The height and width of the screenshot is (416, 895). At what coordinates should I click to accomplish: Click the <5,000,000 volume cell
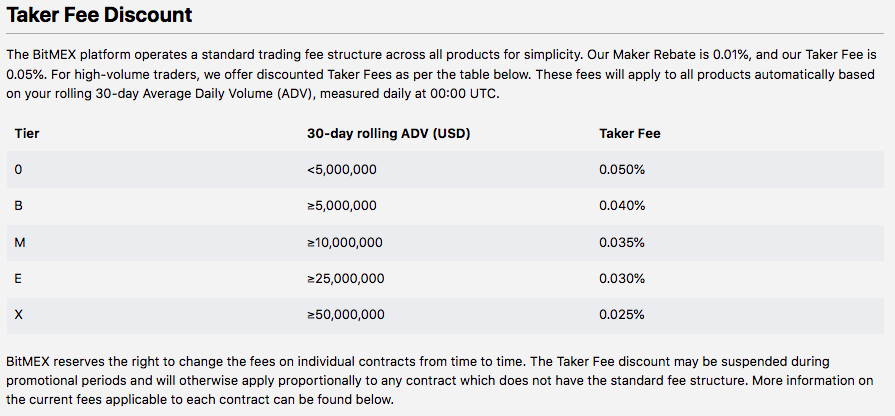click(x=341, y=169)
